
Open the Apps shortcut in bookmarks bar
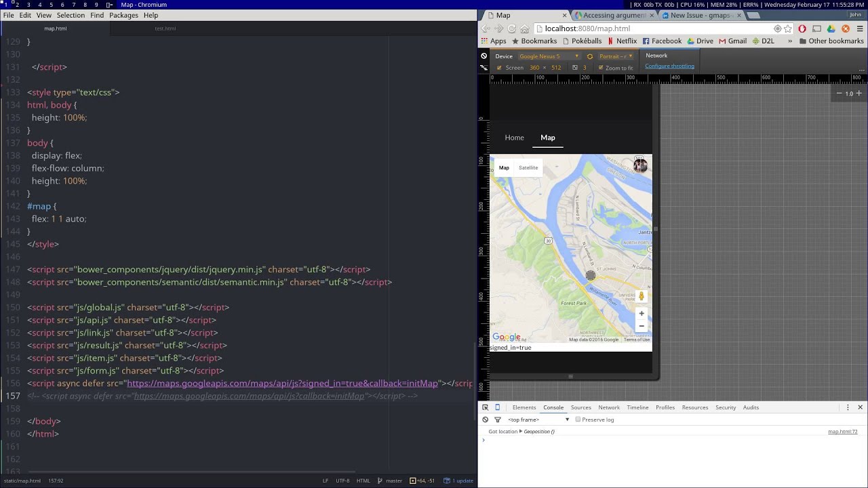[494, 41]
